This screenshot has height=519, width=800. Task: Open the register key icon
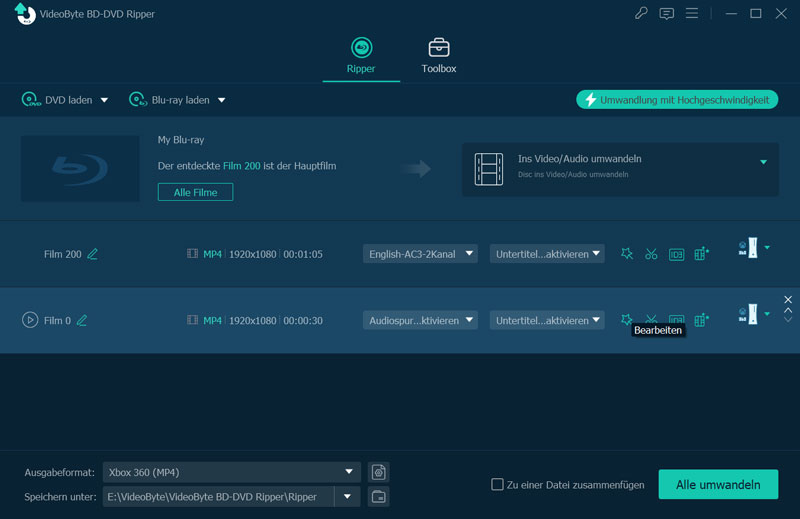641,13
